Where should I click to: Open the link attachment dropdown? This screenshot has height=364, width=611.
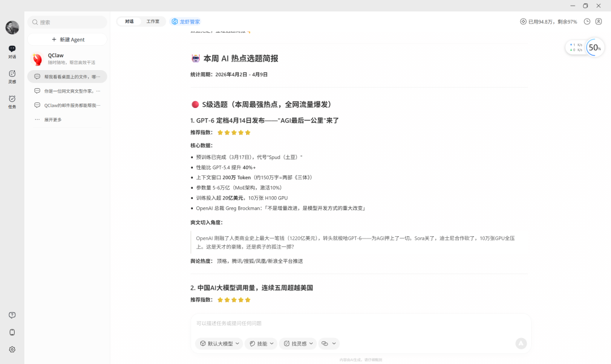(329, 343)
